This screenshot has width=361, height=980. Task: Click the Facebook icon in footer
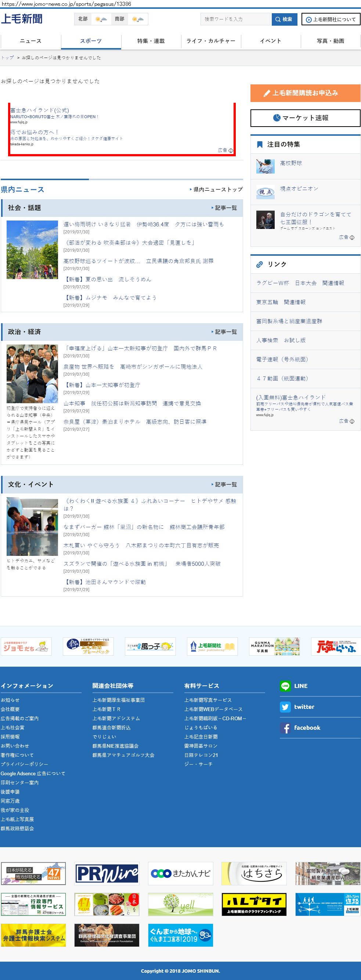[285, 728]
